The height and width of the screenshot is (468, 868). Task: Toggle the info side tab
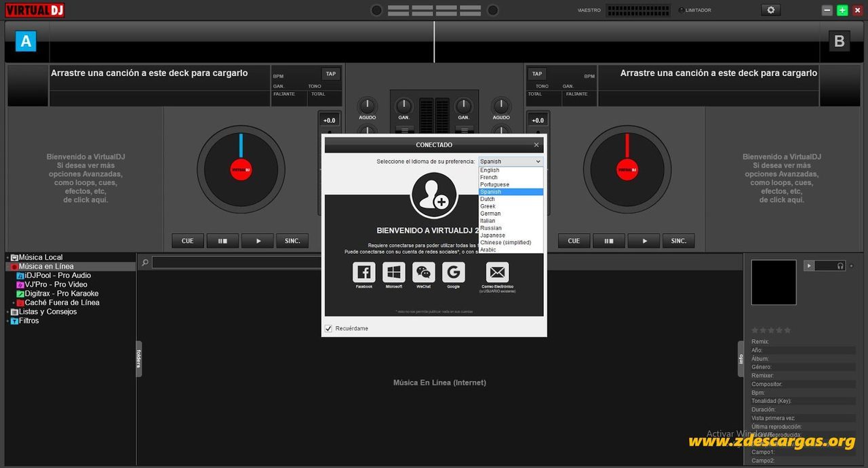click(741, 359)
